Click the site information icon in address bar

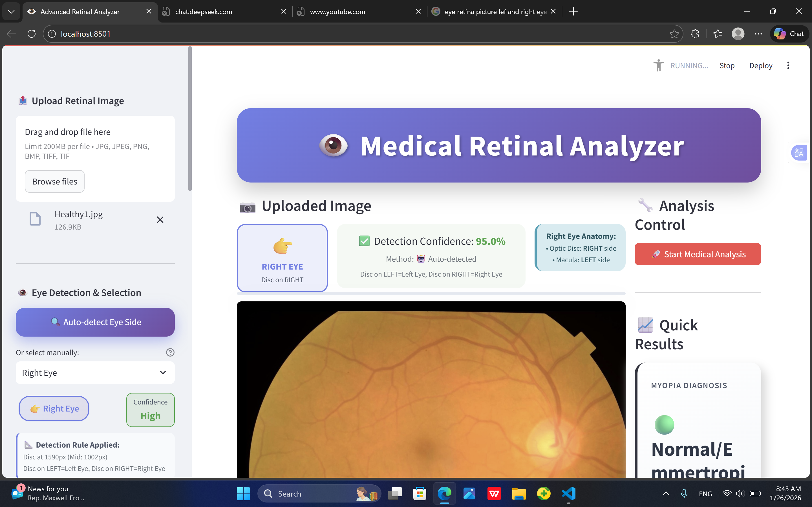(x=52, y=34)
